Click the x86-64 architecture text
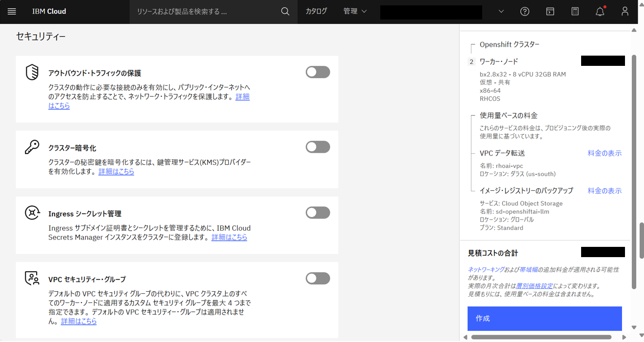644x342 pixels. click(x=490, y=91)
